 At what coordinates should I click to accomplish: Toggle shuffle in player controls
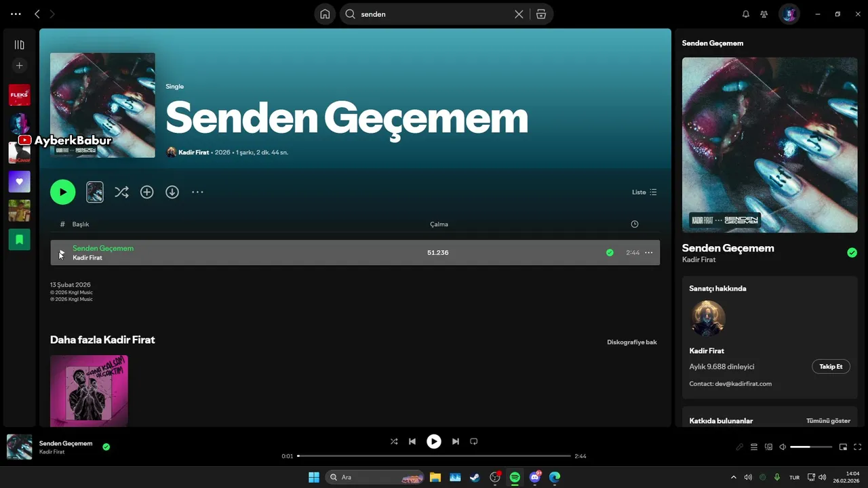click(394, 441)
